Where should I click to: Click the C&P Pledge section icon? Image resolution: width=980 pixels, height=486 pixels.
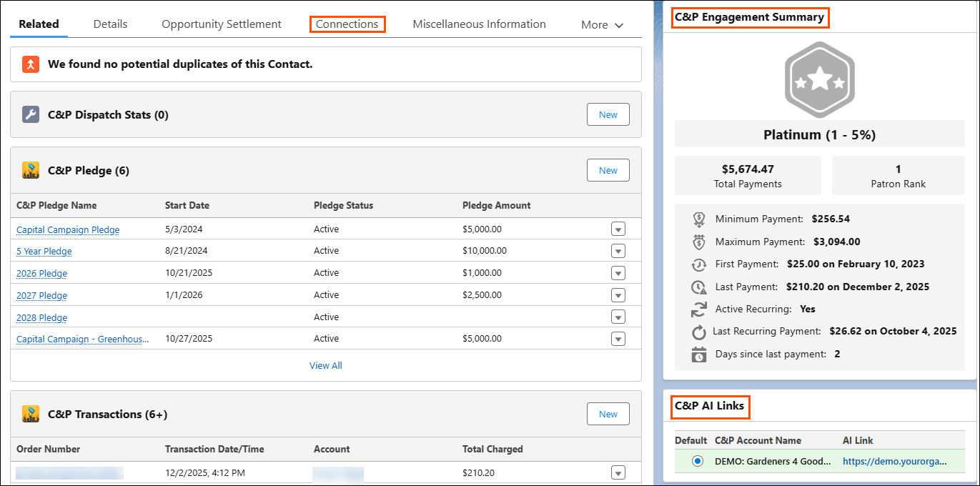[31, 170]
